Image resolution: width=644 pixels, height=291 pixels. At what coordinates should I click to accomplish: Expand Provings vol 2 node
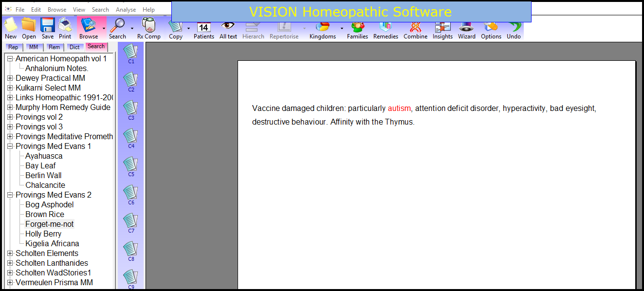point(10,117)
